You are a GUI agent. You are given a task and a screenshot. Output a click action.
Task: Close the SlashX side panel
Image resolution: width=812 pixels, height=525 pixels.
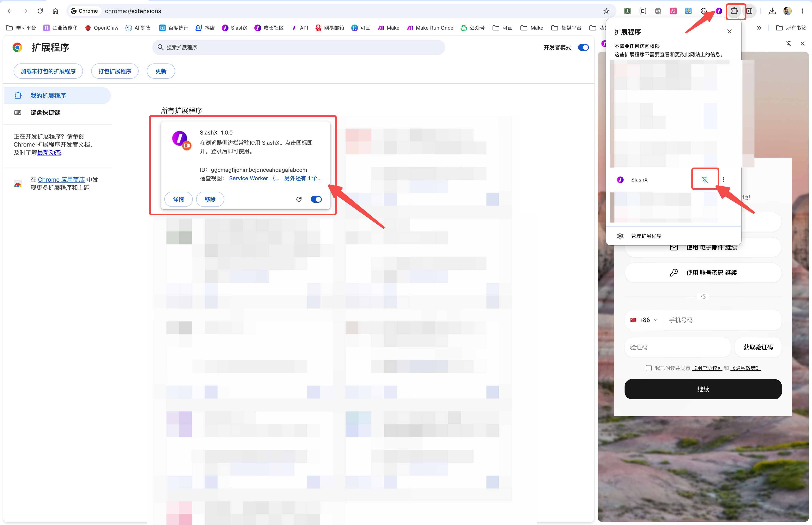click(x=803, y=44)
